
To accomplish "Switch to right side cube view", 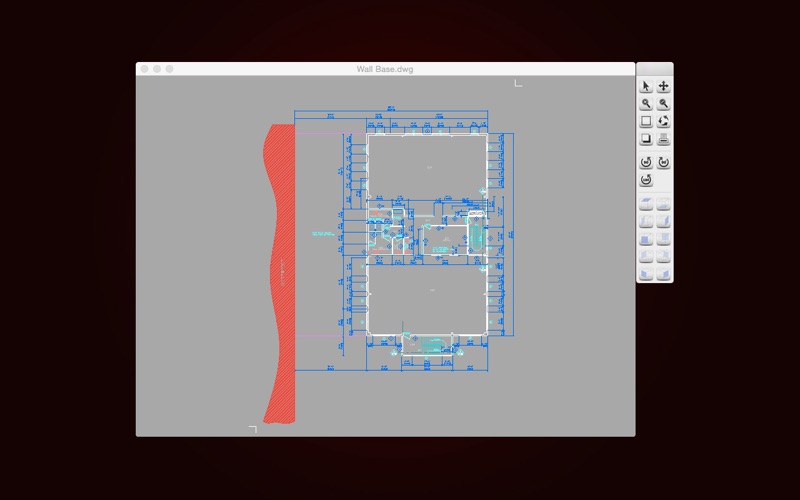I will 664,221.
